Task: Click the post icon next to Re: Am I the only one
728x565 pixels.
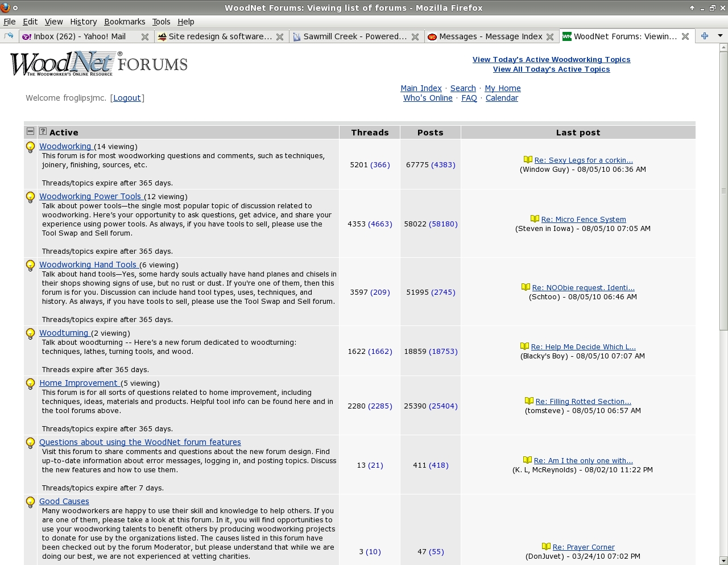Action: pyautogui.click(x=527, y=460)
